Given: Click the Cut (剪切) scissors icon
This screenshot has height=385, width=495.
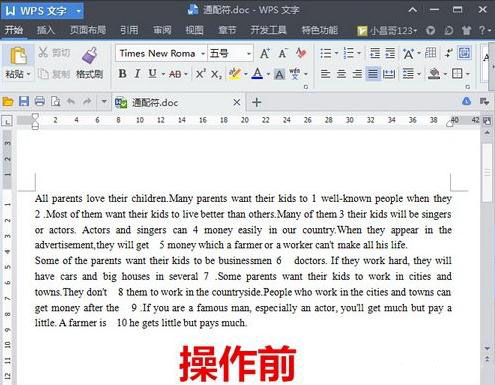Looking at the screenshot, I should tap(43, 52).
